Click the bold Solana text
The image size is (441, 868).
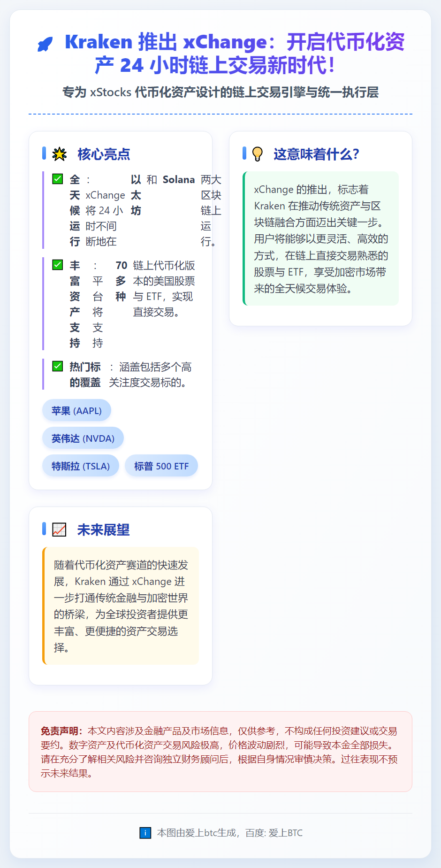pyautogui.click(x=178, y=179)
